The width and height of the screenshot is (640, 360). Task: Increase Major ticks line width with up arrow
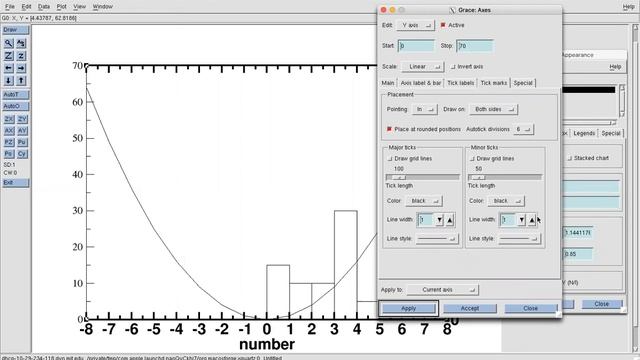(449, 220)
